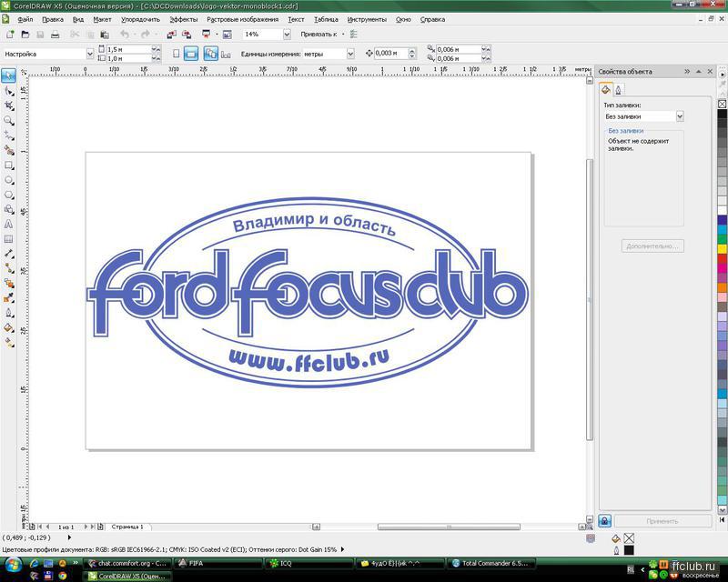
Task: Open the Настройка page size dropdown
Action: point(90,54)
